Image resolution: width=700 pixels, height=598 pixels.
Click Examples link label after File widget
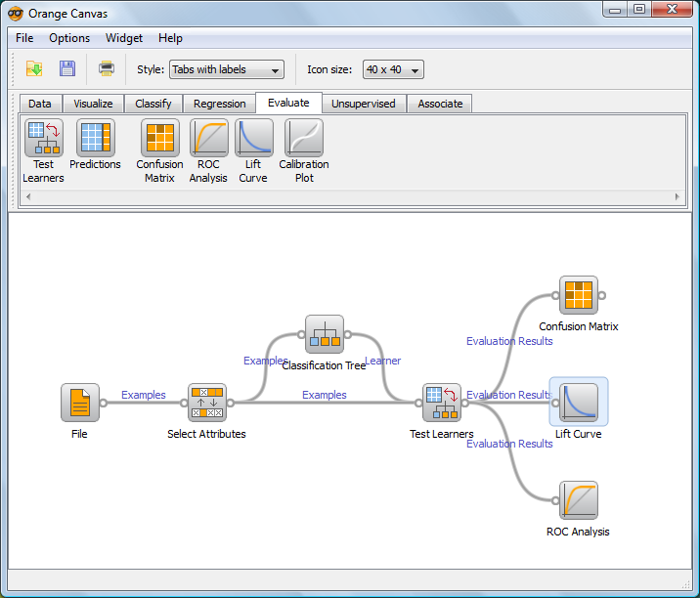[x=144, y=395]
